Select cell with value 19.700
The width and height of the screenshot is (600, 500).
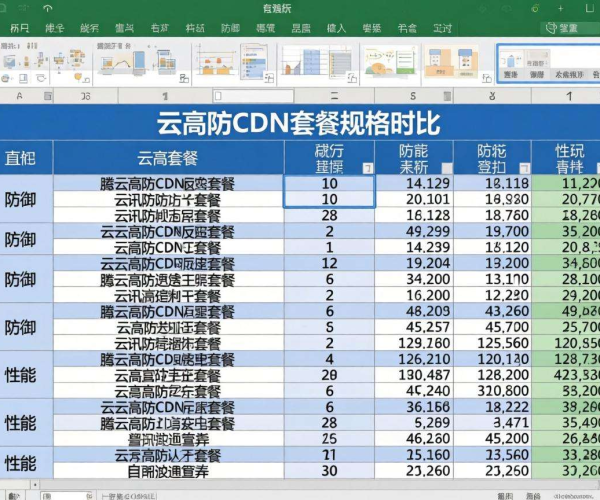492,231
